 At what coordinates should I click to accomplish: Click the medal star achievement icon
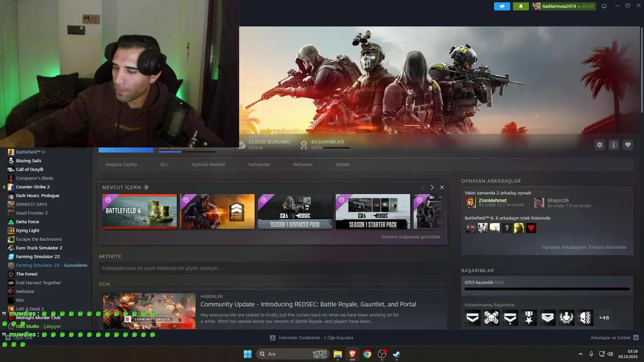pos(529,317)
